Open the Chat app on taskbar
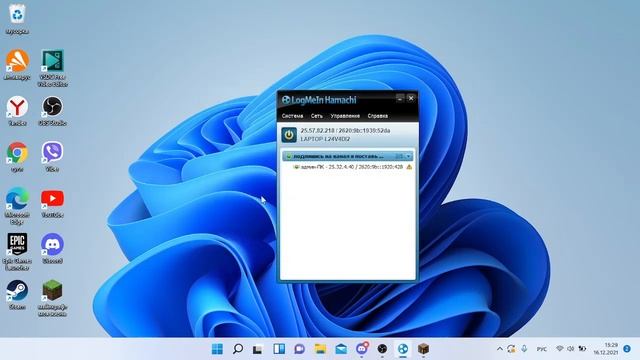The height and width of the screenshot is (360, 640). click(300, 349)
